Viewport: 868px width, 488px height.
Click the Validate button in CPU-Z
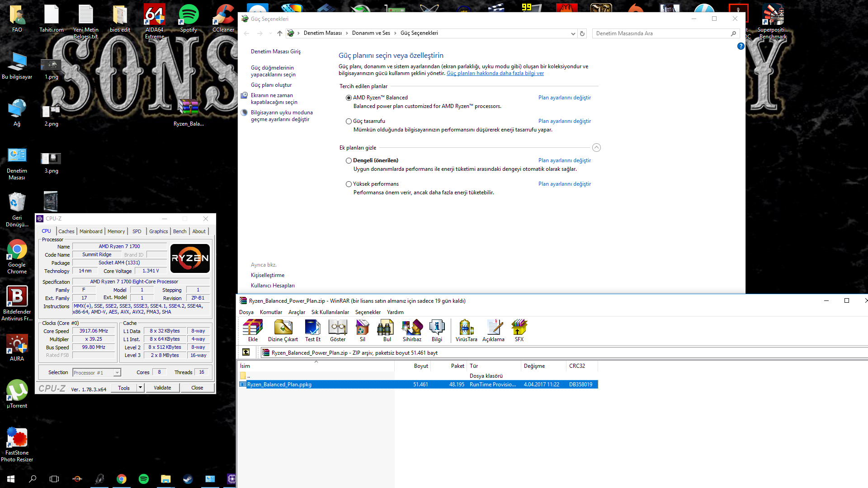tap(162, 388)
